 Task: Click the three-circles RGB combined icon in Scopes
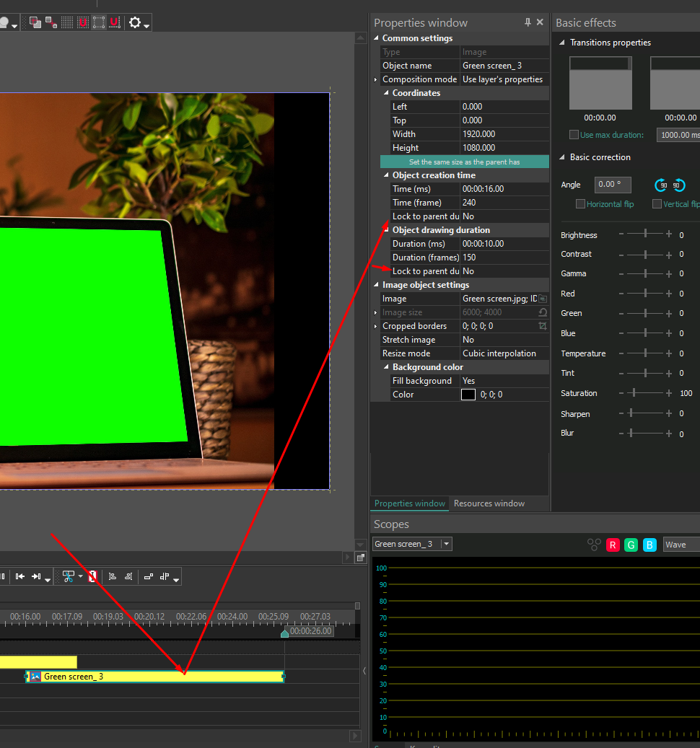click(594, 545)
